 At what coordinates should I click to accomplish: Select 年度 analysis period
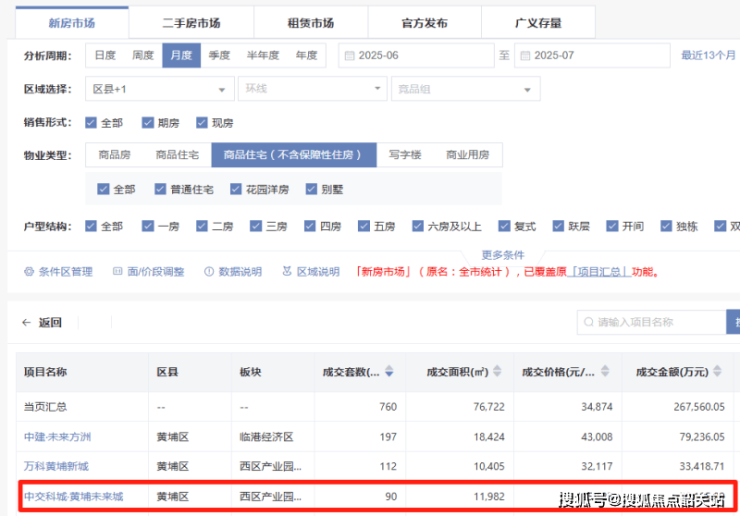pos(306,55)
